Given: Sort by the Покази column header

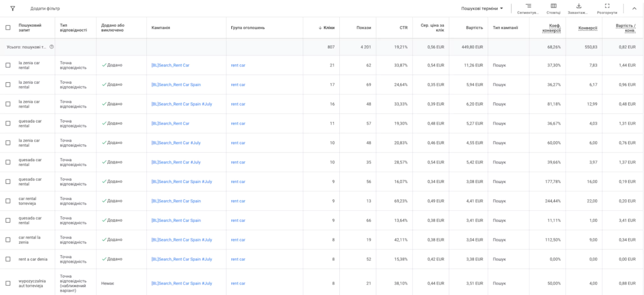Looking at the screenshot, I should (x=364, y=28).
